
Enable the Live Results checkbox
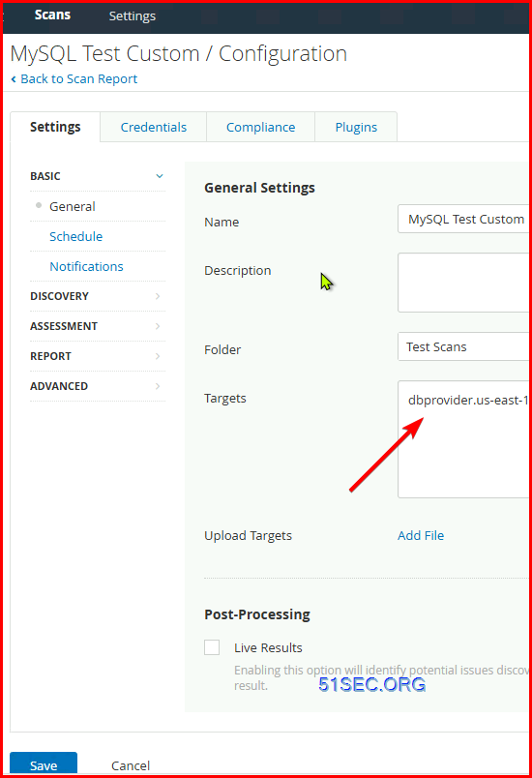coord(212,647)
